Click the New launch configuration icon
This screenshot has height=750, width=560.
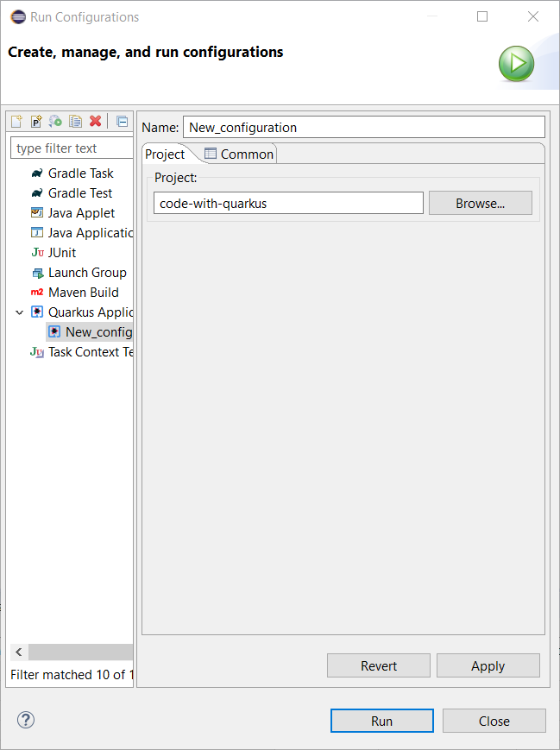point(16,122)
